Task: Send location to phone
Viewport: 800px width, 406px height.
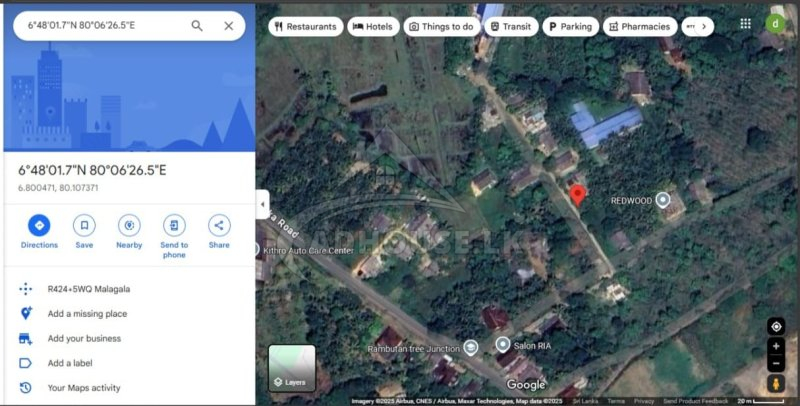Action: 174,236
